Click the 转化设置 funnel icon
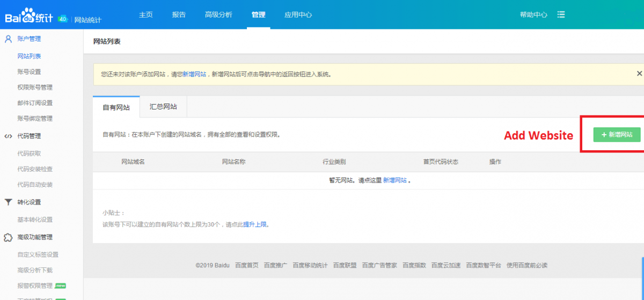Viewport: 644px width, 300px height. click(x=8, y=202)
